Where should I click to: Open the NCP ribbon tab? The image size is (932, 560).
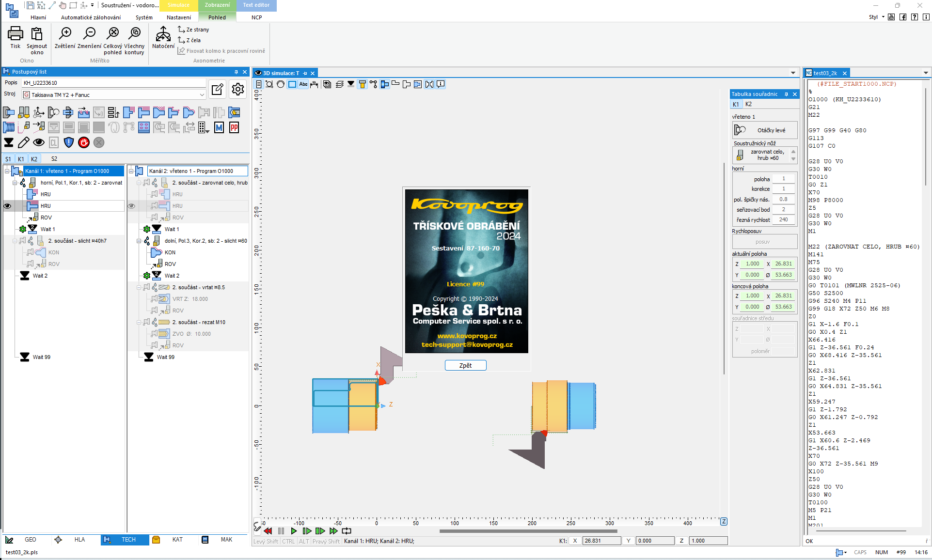(257, 17)
